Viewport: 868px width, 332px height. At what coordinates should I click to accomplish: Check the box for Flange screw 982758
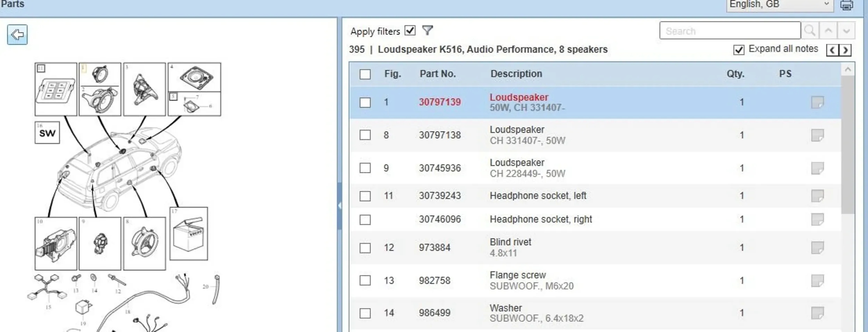pos(365,280)
